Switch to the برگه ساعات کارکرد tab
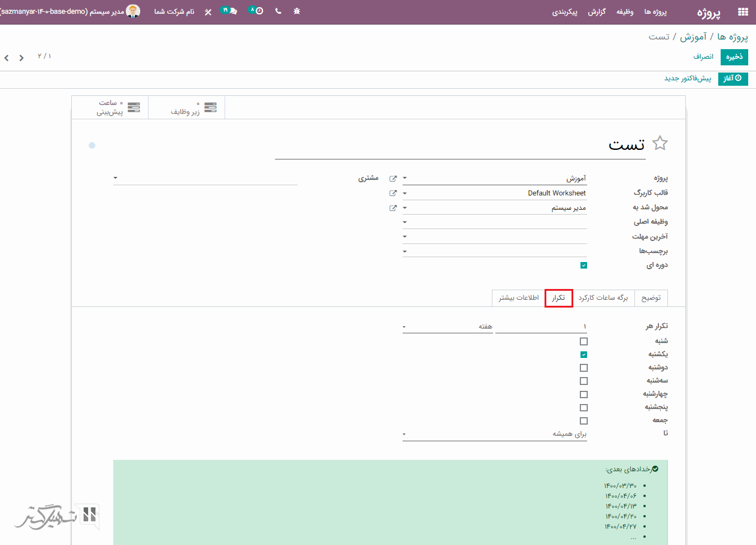Viewport: 756px width, 545px height. (x=603, y=298)
